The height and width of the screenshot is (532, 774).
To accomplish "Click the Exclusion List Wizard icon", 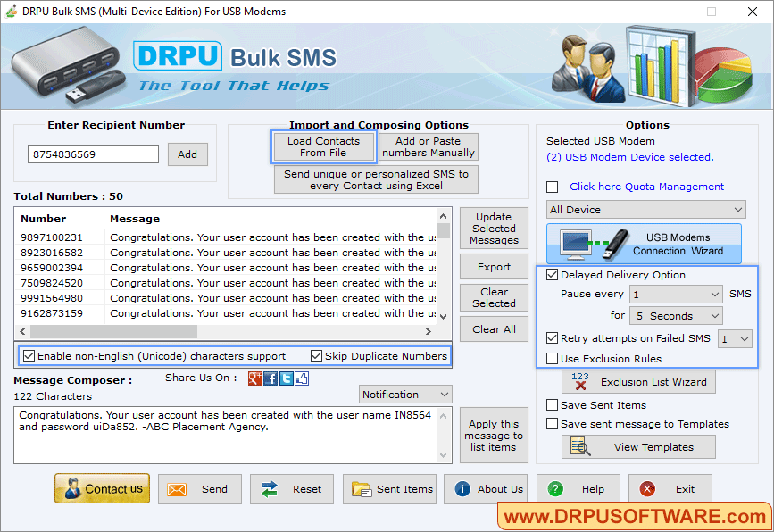I will (580, 381).
